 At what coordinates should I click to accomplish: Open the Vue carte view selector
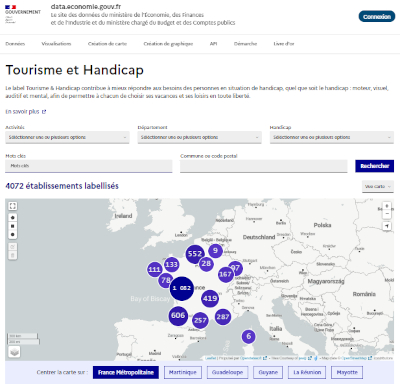click(x=378, y=186)
